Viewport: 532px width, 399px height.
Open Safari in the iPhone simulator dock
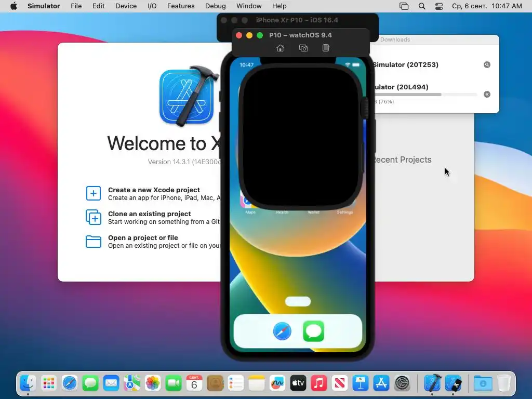tap(282, 331)
